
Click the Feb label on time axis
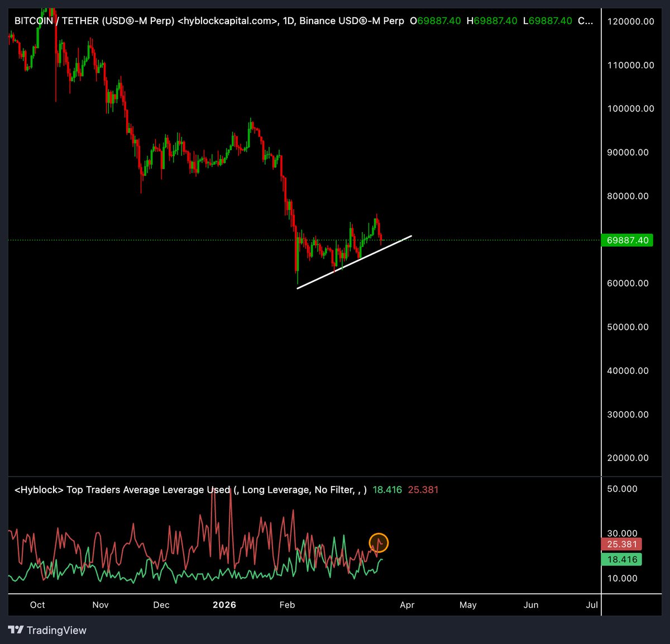click(287, 605)
